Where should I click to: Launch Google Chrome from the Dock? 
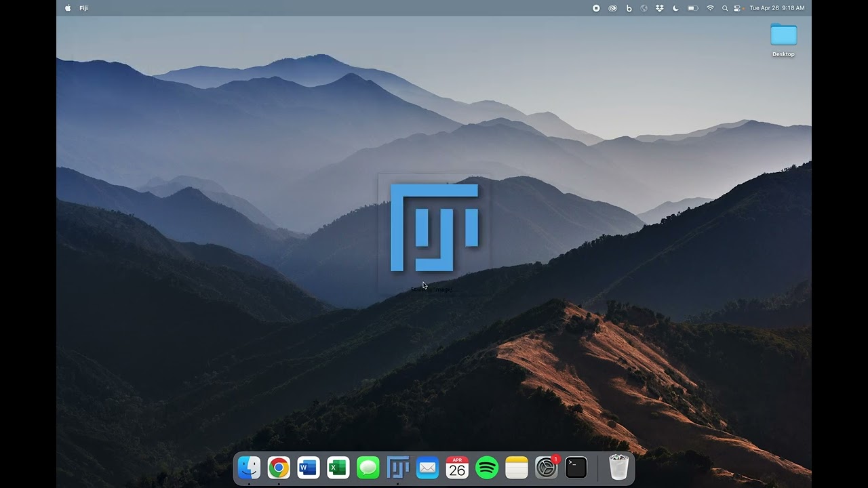point(279,468)
